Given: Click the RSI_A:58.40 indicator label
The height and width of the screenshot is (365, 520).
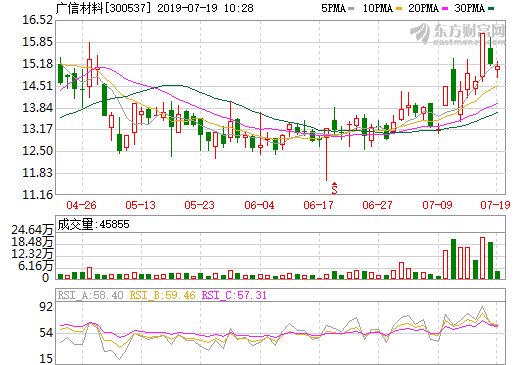Looking at the screenshot, I should (90, 295).
